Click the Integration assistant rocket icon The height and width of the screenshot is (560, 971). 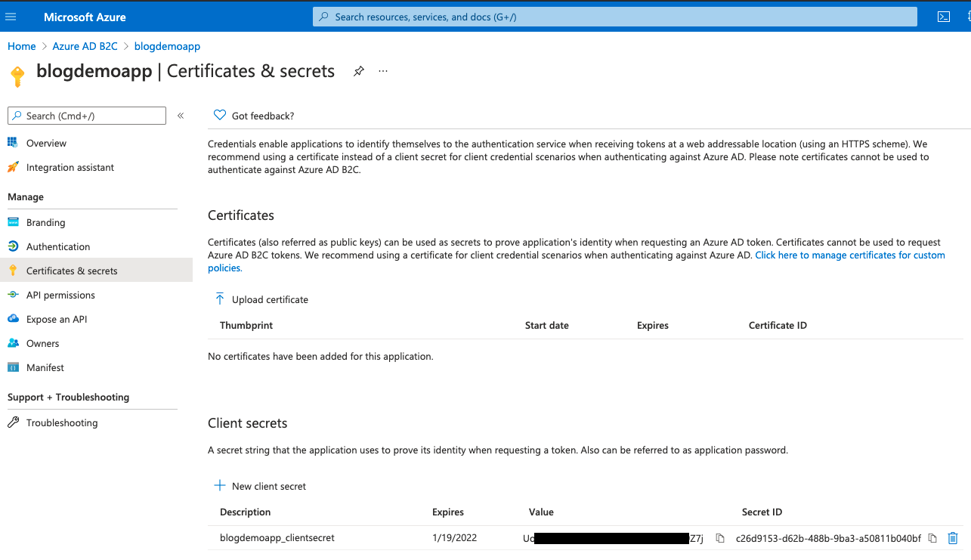[x=13, y=167]
